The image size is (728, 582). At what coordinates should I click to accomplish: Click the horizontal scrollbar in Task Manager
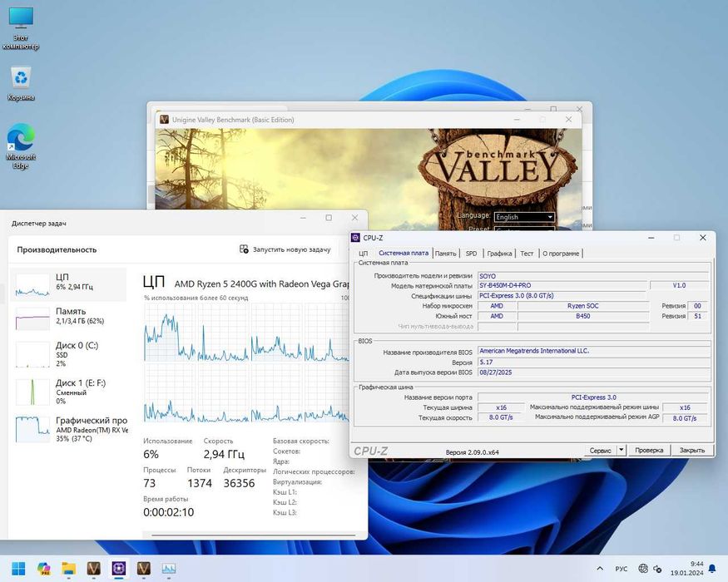[253, 535]
